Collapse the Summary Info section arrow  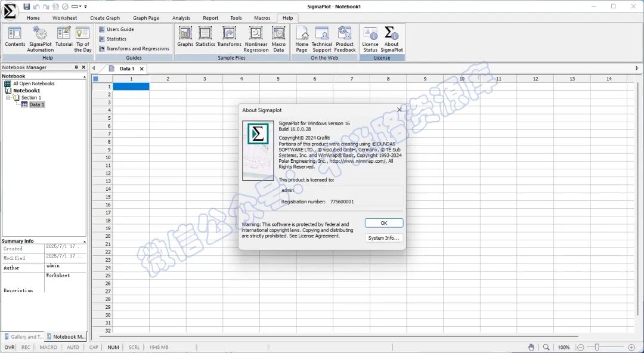[84, 241]
